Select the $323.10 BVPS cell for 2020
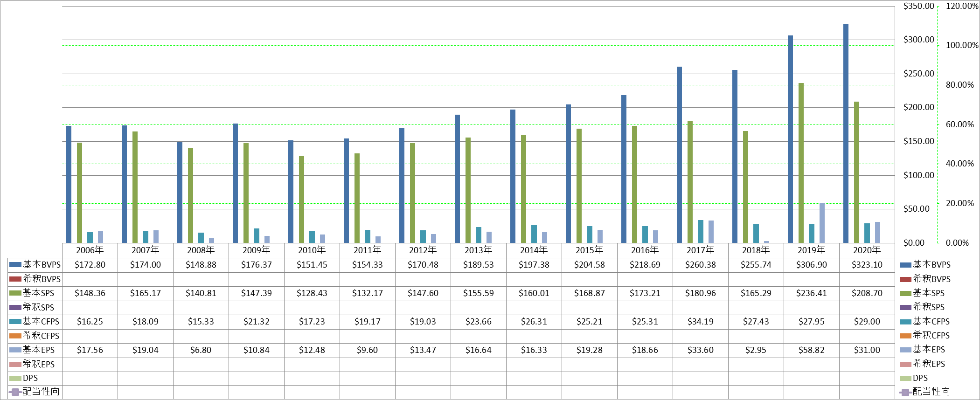 point(867,265)
